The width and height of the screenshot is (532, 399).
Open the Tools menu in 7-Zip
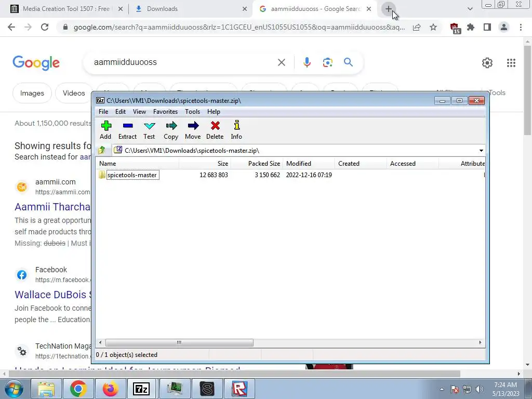[x=192, y=112]
